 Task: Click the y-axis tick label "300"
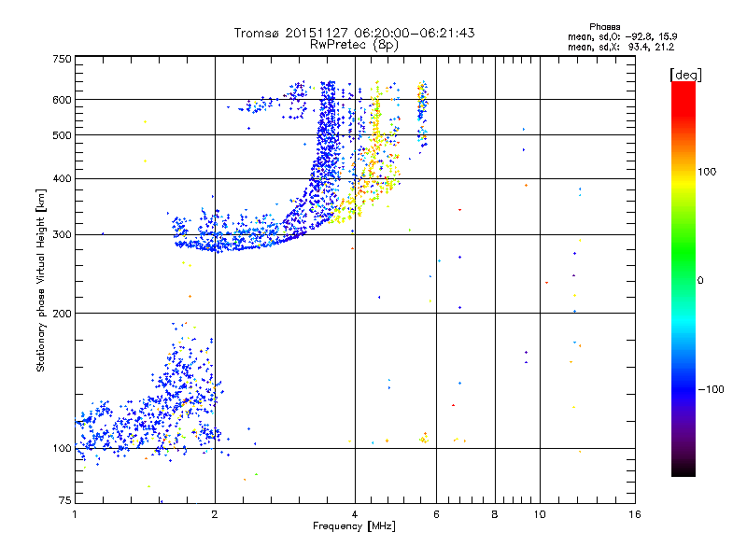pyautogui.click(x=62, y=235)
